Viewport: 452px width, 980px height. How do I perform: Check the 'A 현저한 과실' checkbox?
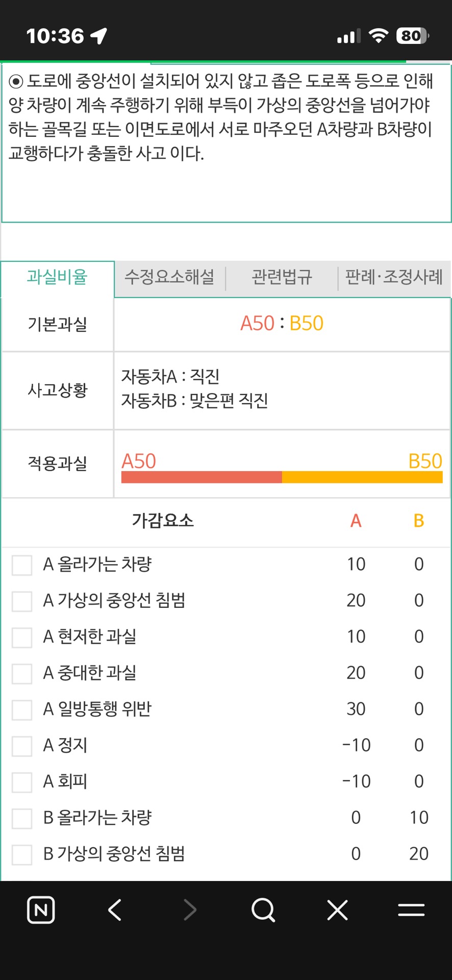click(22, 637)
